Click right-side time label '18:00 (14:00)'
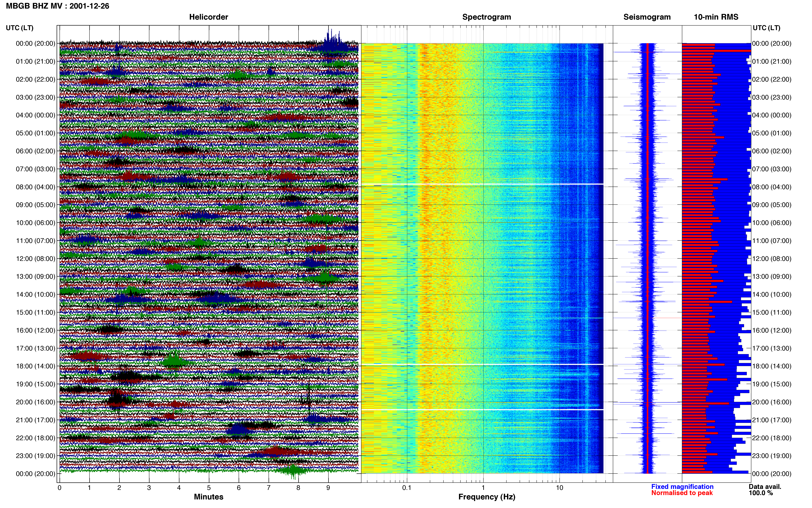 click(772, 366)
